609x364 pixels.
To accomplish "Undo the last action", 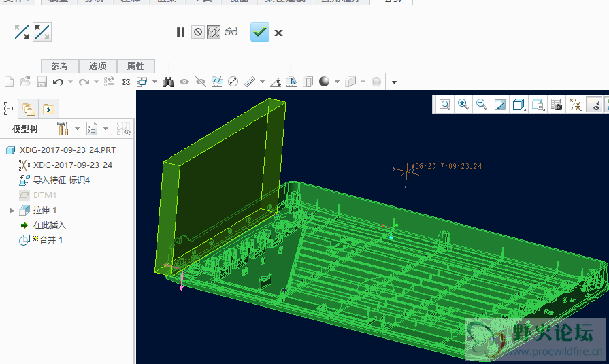I will (59, 82).
